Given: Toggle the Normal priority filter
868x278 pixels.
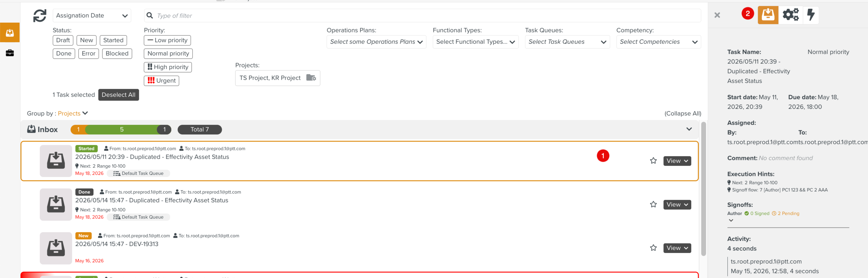Looking at the screenshot, I should [168, 53].
